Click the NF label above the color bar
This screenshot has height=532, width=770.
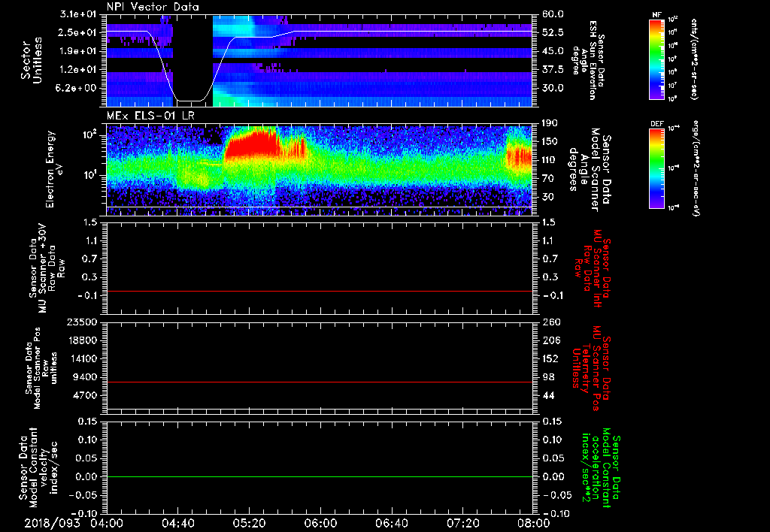(656, 15)
